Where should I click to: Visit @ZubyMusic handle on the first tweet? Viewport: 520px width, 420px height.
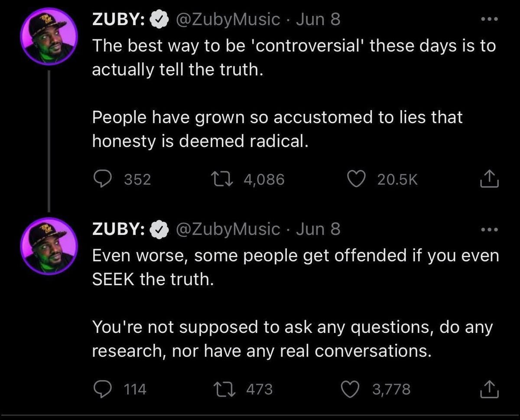(227, 20)
